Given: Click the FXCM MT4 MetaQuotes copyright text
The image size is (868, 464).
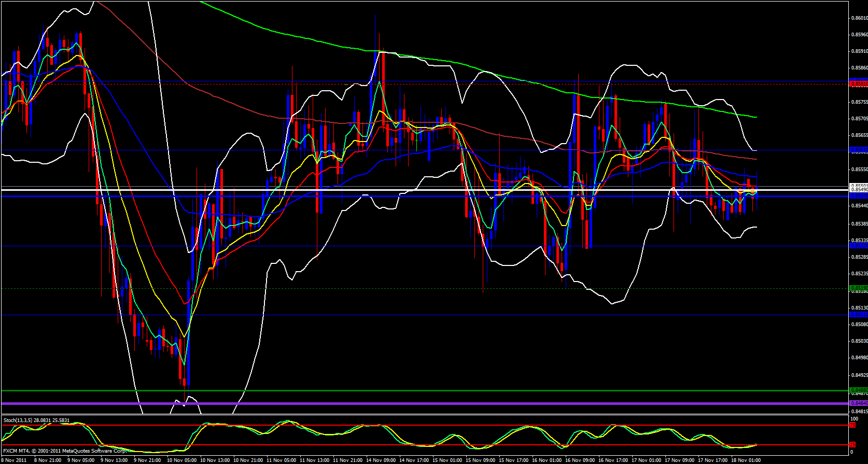Looking at the screenshot, I should coord(65,451).
